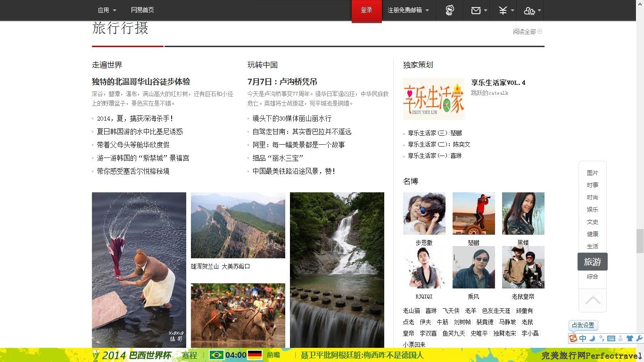The height and width of the screenshot is (362, 644).
Task: Jump to 图片 section in side nav
Action: tap(593, 173)
